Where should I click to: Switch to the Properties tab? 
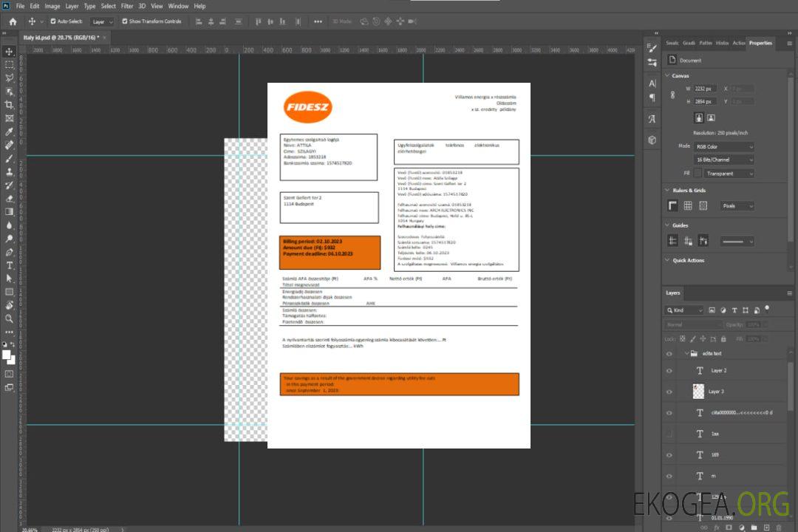pos(760,44)
